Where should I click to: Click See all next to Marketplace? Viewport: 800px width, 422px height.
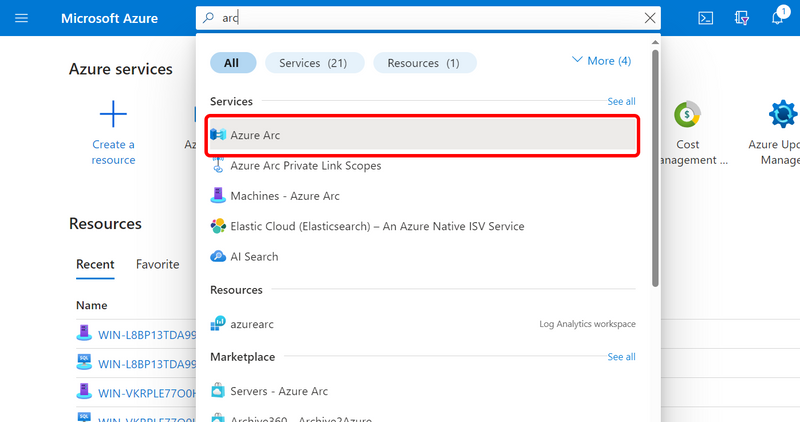[x=621, y=357]
